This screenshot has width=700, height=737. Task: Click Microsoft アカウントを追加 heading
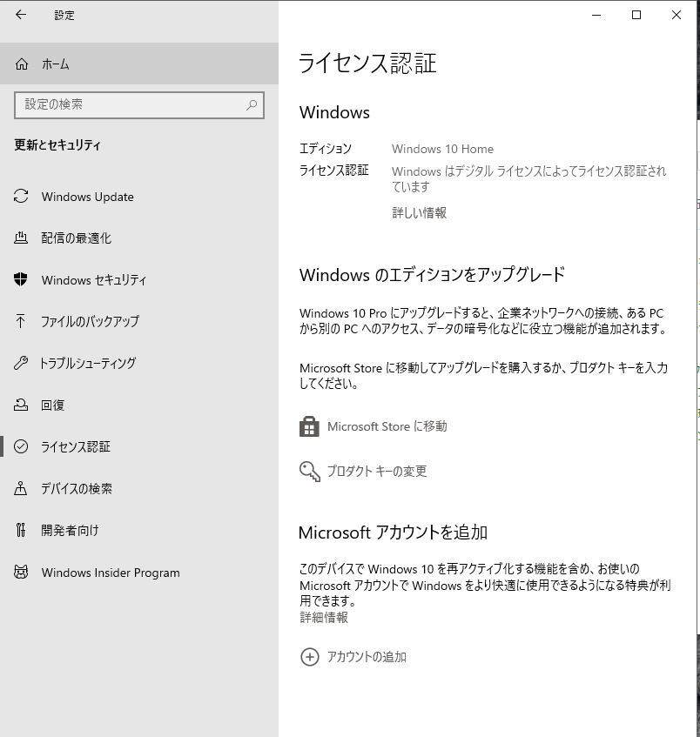(x=393, y=533)
